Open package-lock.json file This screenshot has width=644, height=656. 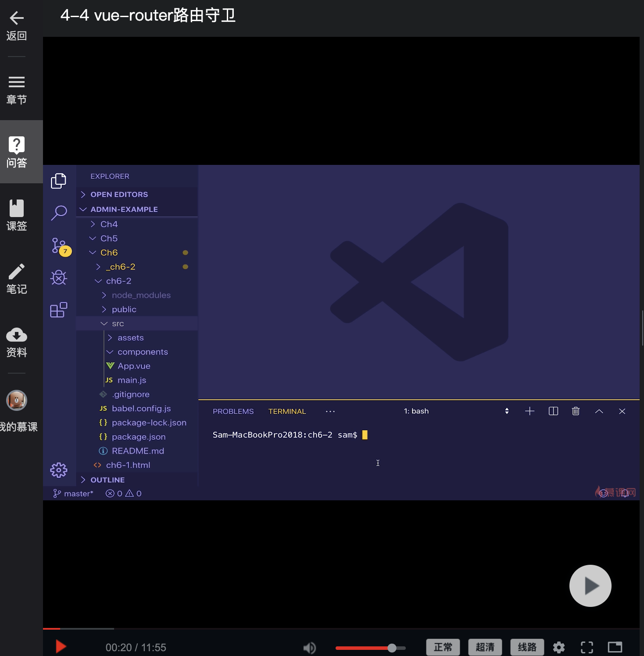tap(137, 423)
